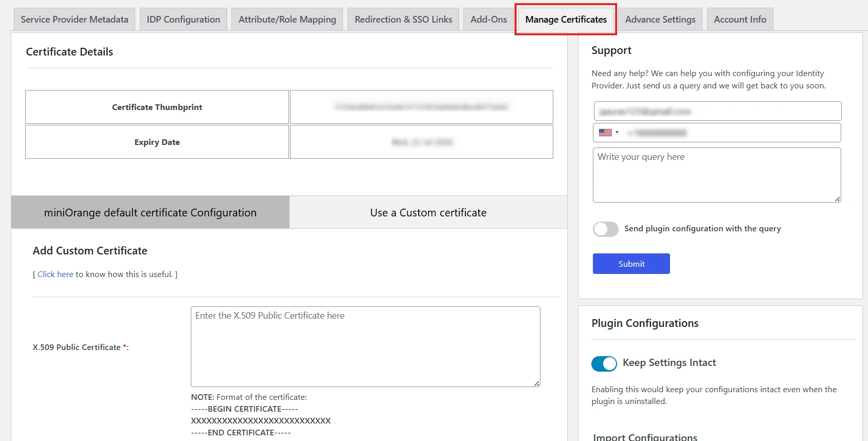The image size is (868, 441).
Task: Open the Attribute/Role Mapping tab
Action: coord(287,20)
